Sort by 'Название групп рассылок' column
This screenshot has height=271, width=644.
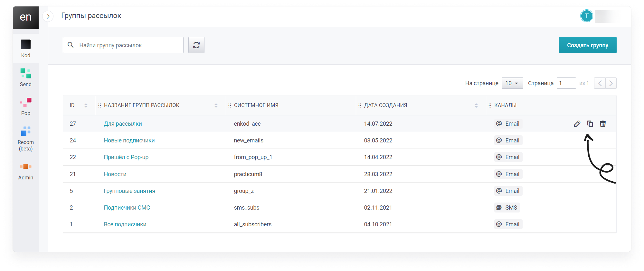tap(216, 105)
